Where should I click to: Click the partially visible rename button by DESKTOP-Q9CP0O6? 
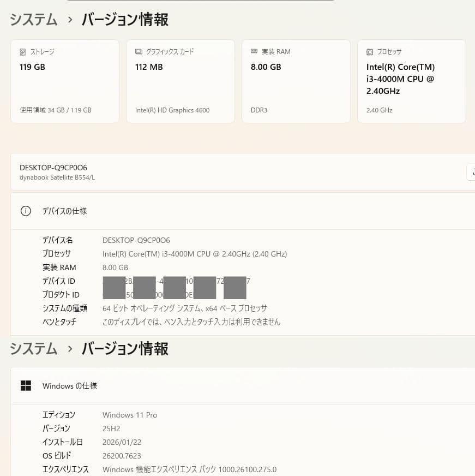pos(471,172)
